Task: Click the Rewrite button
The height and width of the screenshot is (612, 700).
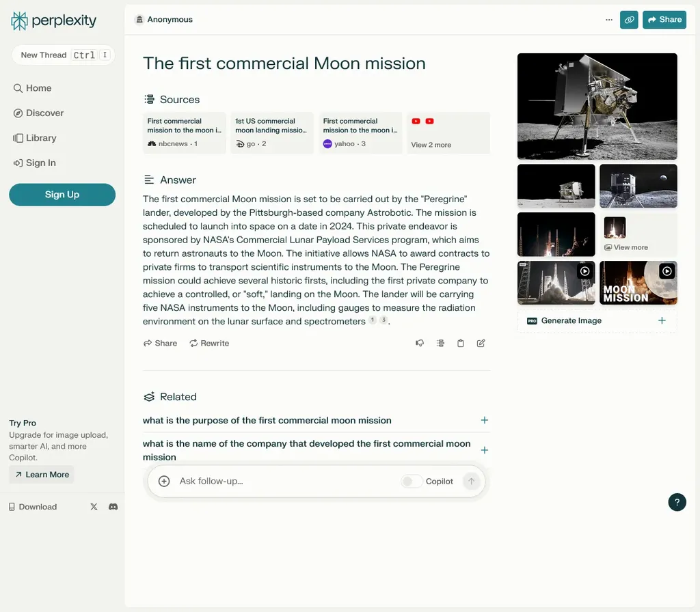Action: pos(209,343)
